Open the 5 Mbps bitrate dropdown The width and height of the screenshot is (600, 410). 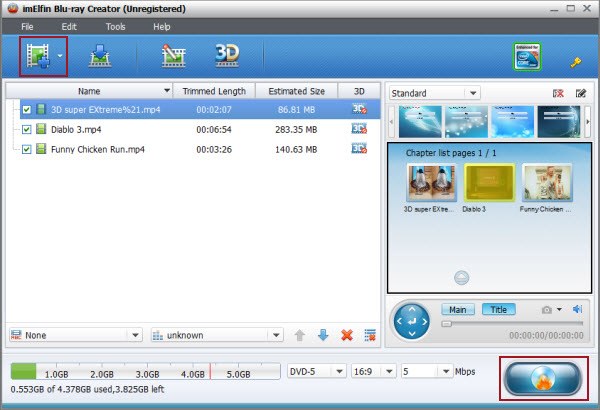446,371
